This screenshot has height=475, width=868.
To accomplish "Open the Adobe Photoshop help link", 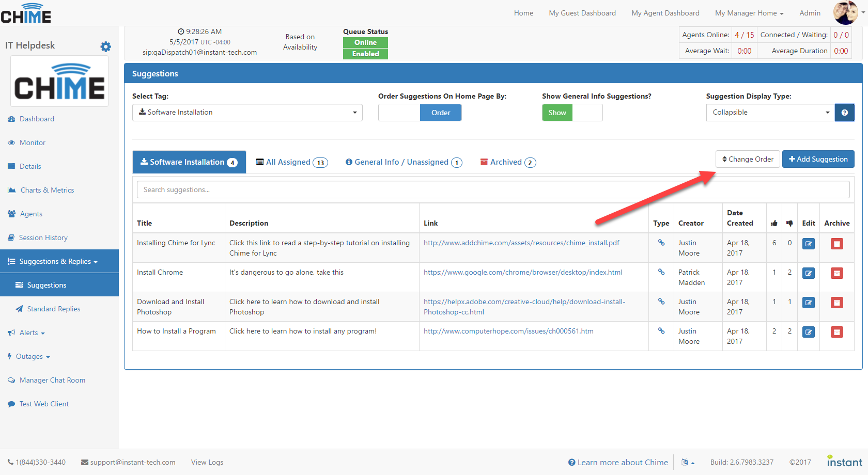I will pyautogui.click(x=524, y=307).
